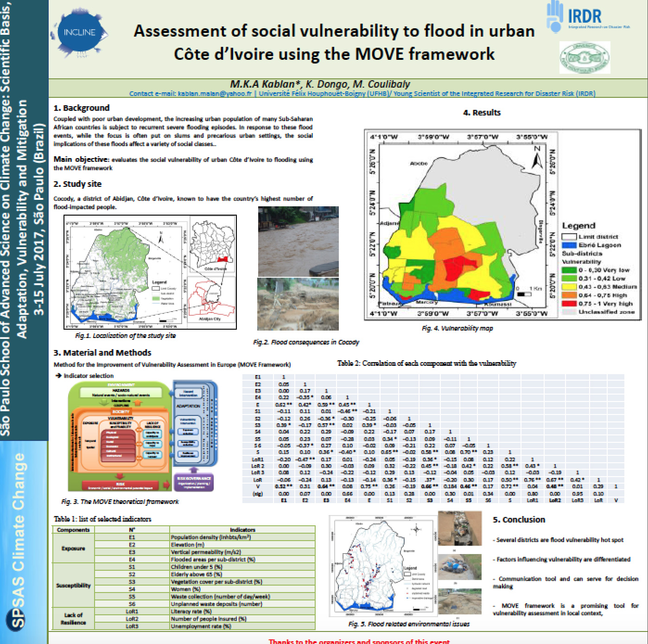Select the green university seal logo
The width and height of the screenshot is (648, 644).
(584, 57)
